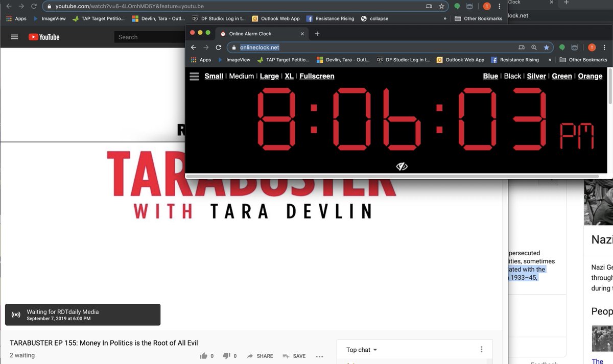
Task: Change the clock color to Orange
Action: coord(590,76)
